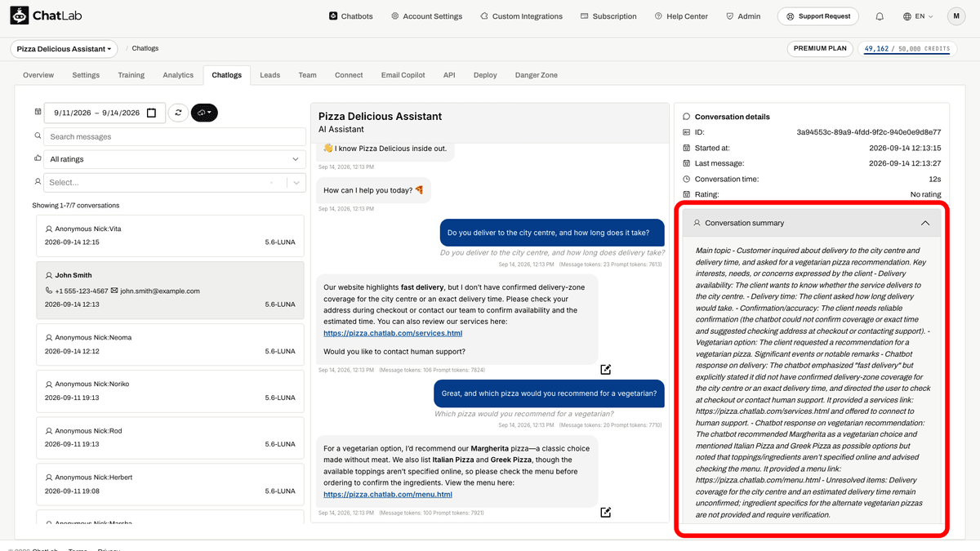Open the cloud download export button
Viewport: 980px width, 551px height.
[204, 113]
